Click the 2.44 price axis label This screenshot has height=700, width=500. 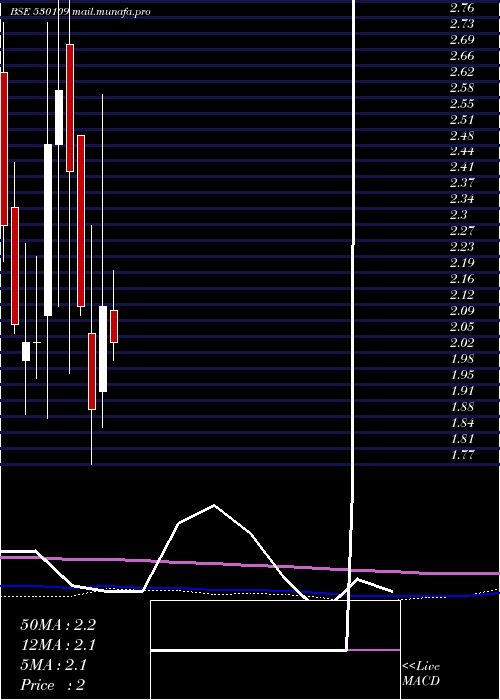[x=462, y=151]
